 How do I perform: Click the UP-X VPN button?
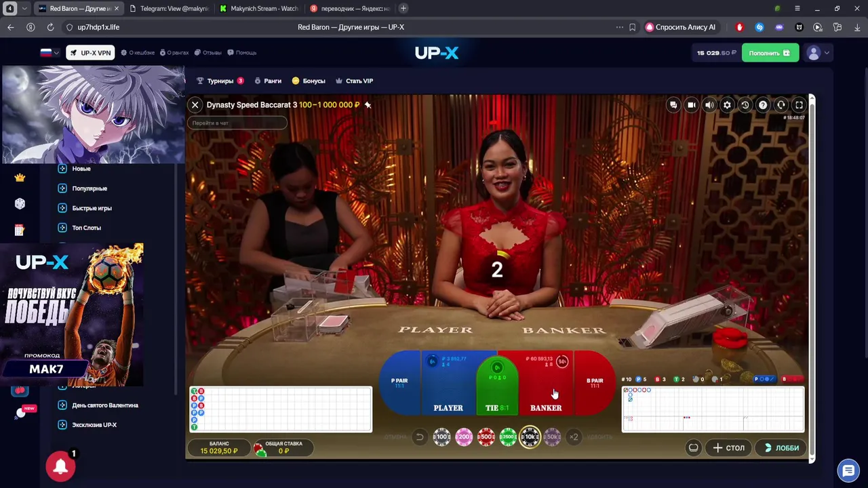(x=90, y=53)
